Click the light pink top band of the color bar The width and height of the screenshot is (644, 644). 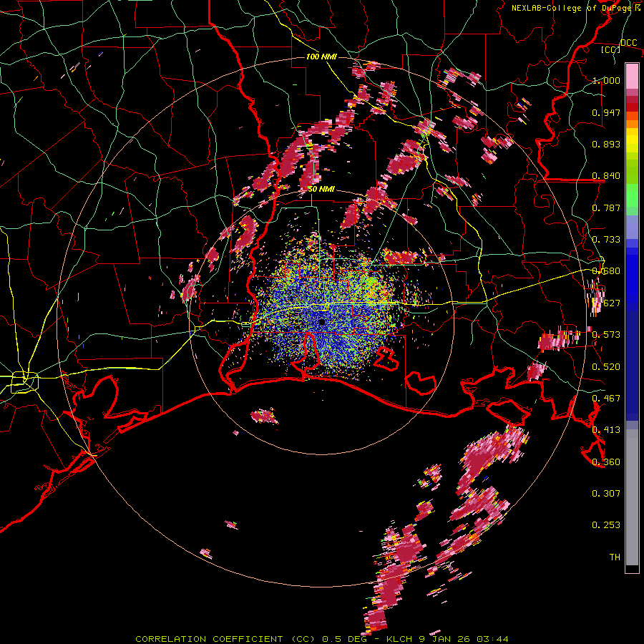632,76
